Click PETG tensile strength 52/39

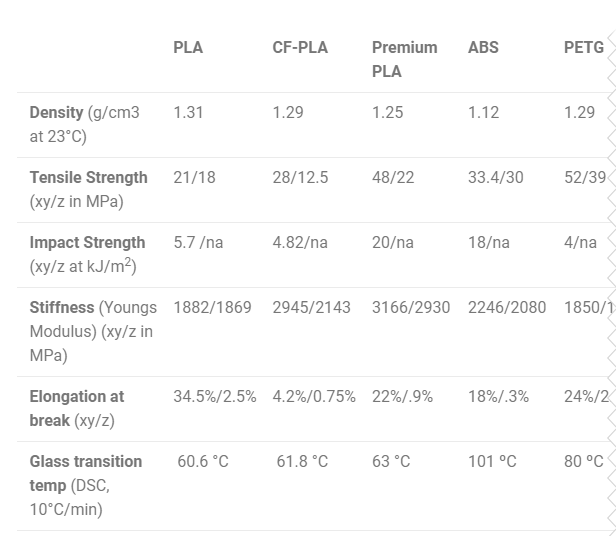point(585,177)
